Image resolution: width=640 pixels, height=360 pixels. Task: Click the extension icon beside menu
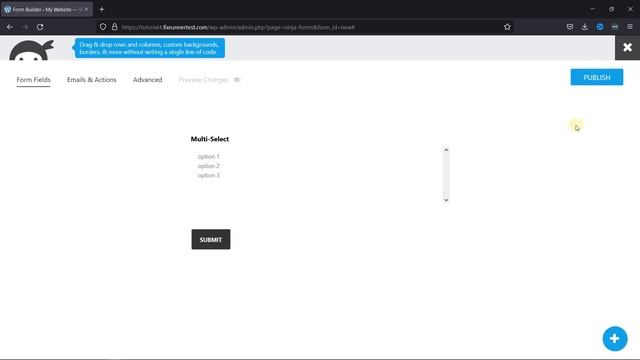coord(615,27)
